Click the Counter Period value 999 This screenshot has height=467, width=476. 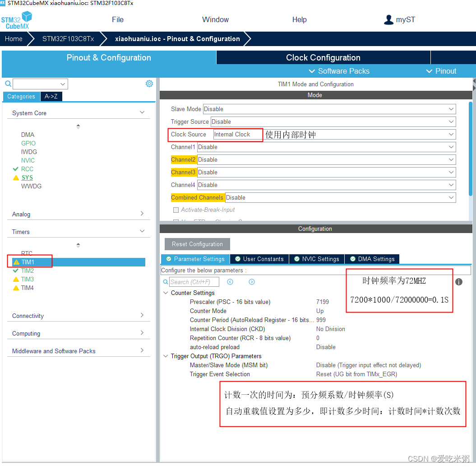(x=321, y=320)
